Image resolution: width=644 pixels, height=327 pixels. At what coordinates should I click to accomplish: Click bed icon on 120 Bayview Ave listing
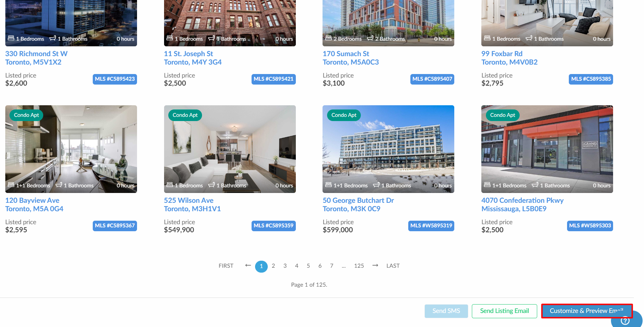(x=11, y=185)
